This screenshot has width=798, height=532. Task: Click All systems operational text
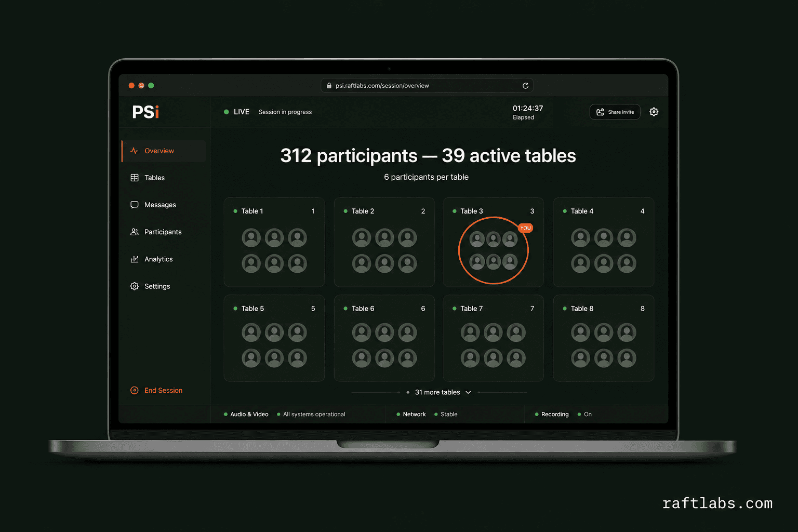pyautogui.click(x=314, y=414)
